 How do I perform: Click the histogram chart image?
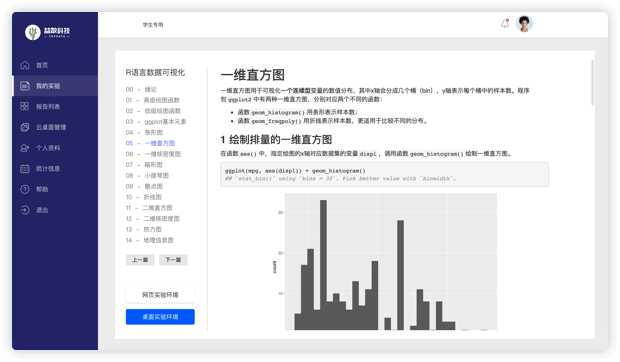click(x=384, y=262)
